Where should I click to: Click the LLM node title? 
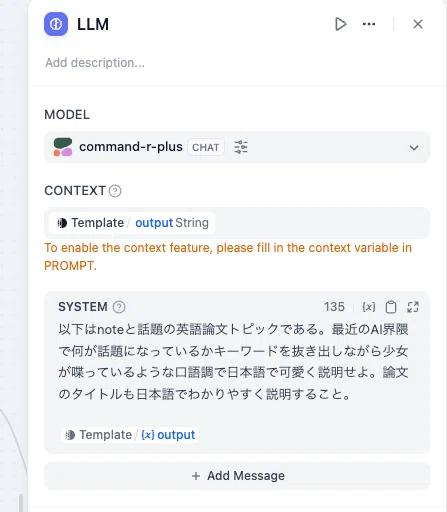(93, 24)
